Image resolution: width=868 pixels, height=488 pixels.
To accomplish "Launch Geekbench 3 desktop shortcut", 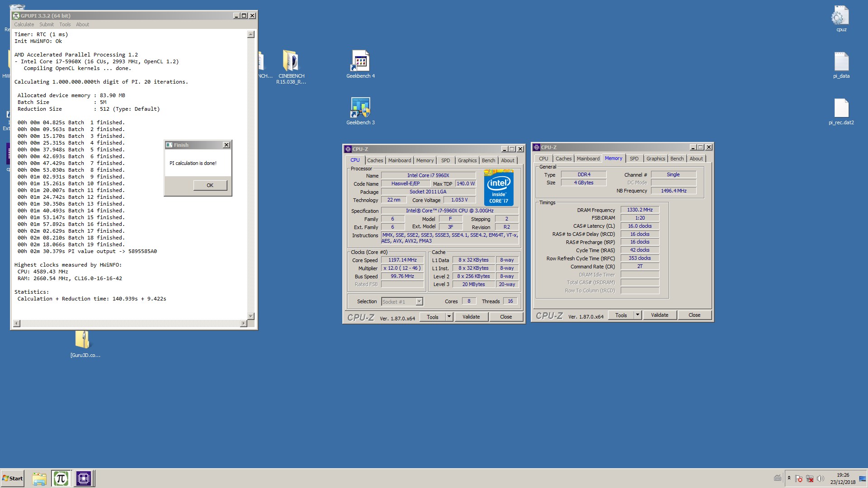I will point(360,111).
